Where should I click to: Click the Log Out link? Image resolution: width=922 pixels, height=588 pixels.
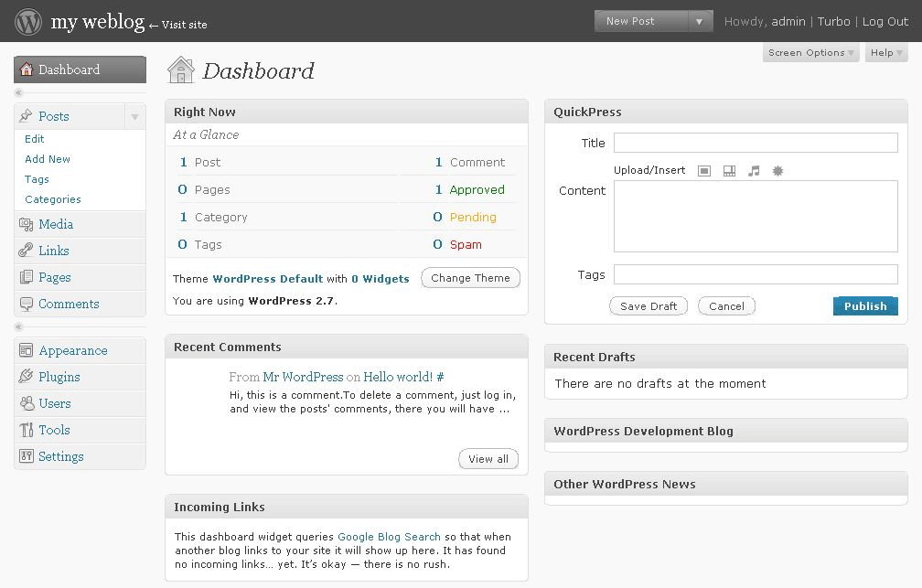tap(884, 21)
